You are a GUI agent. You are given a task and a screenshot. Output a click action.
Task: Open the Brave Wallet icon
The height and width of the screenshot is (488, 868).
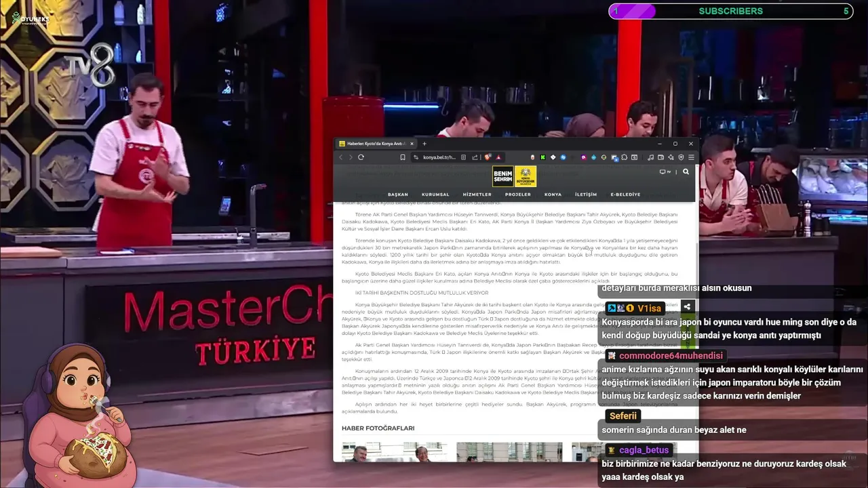pos(661,157)
